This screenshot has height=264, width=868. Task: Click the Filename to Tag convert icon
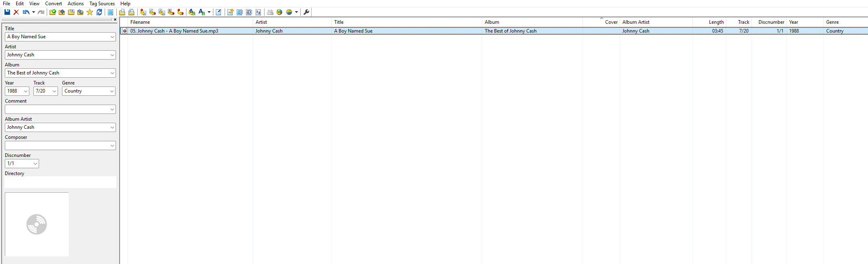click(x=152, y=12)
